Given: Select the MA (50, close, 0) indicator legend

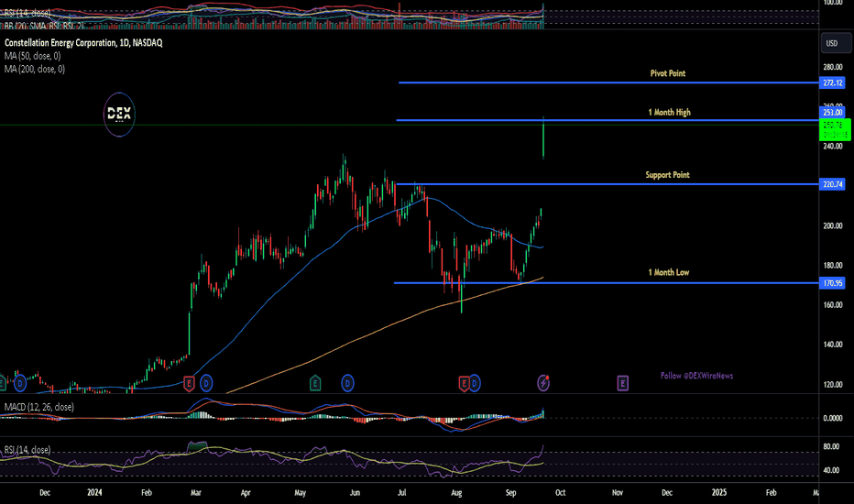Looking at the screenshot, I should (33, 56).
